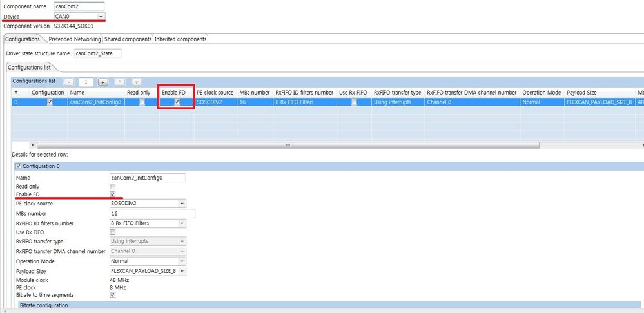Viewport: 644px width, 313px height.
Task: Toggle Configuration checkbox in table row 0
Action: pyautogui.click(x=50, y=102)
